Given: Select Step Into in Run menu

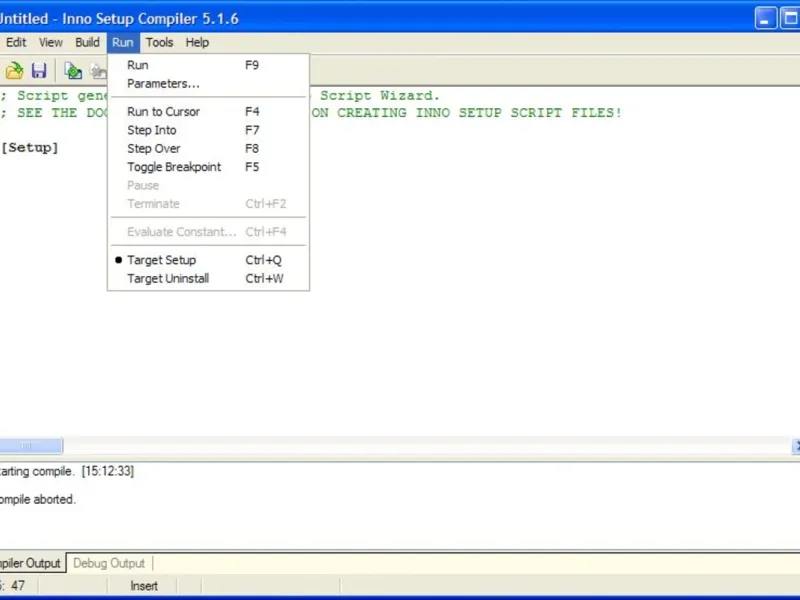Looking at the screenshot, I should point(208,130).
